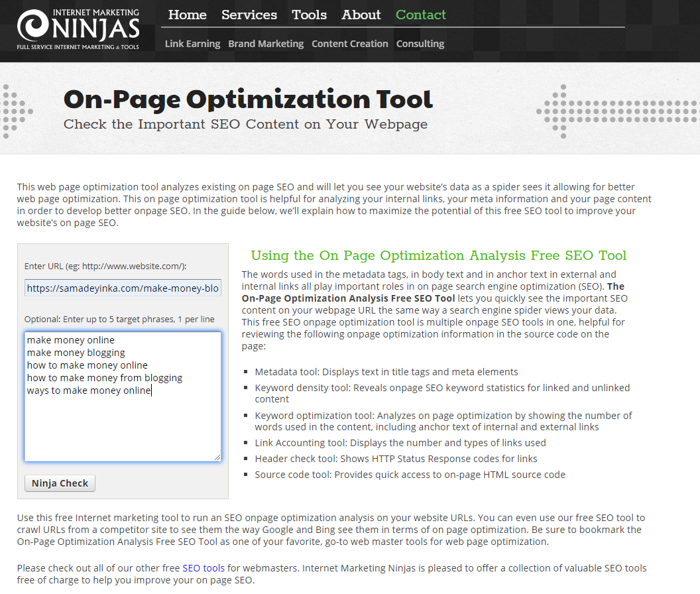
Task: Open the Link Earning section
Action: [x=192, y=44]
